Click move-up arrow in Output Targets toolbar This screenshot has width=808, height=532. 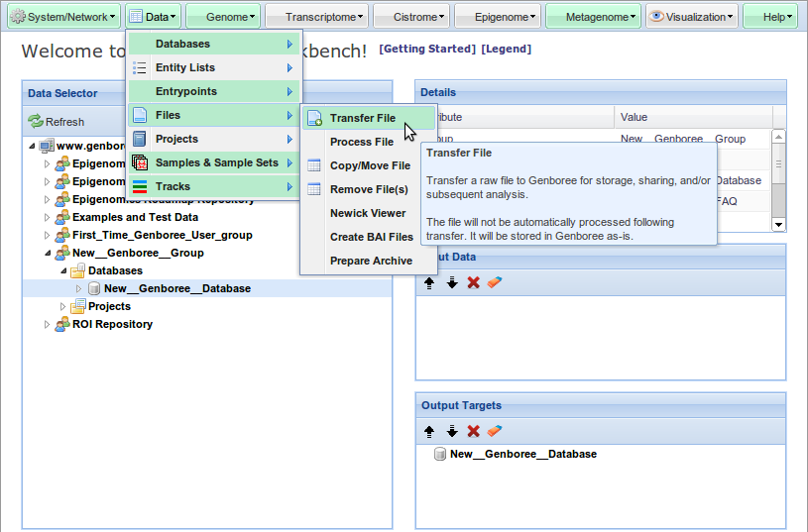pyautogui.click(x=429, y=431)
